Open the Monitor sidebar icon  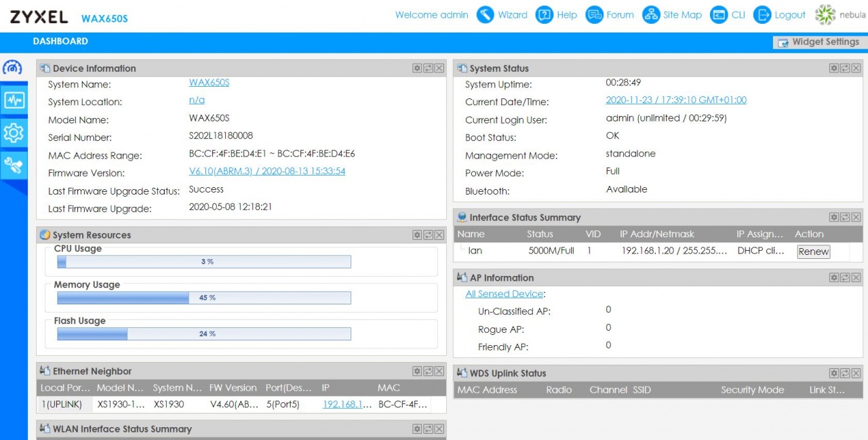tap(14, 101)
